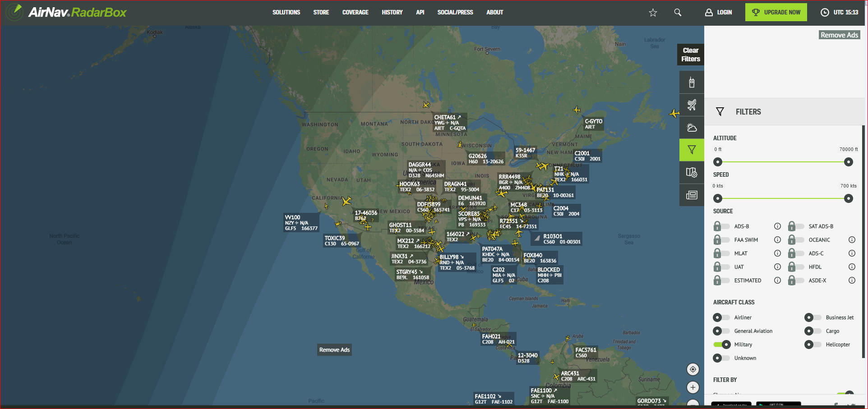This screenshot has height=409, width=868.
Task: Toggle the locked OCEANIC source switch
Action: [795, 240]
